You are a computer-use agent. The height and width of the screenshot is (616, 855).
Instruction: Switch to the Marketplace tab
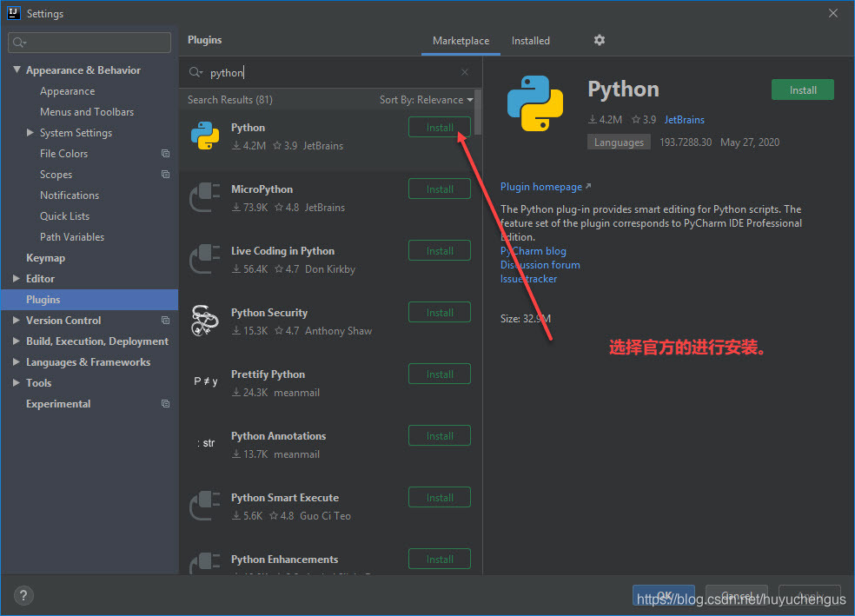point(461,41)
